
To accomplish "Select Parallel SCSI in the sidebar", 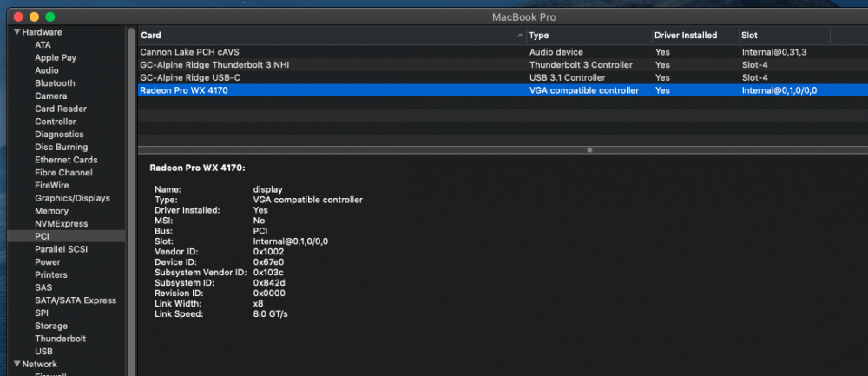I will click(62, 249).
